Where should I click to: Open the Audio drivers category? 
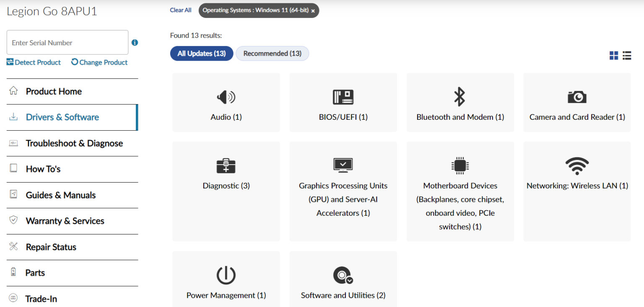pyautogui.click(x=226, y=102)
